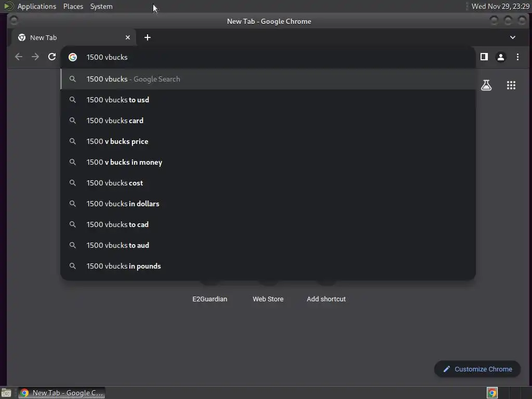Image resolution: width=532 pixels, height=399 pixels.
Task: Click search icon beside 'to usd' suggestion
Action: 73,100
